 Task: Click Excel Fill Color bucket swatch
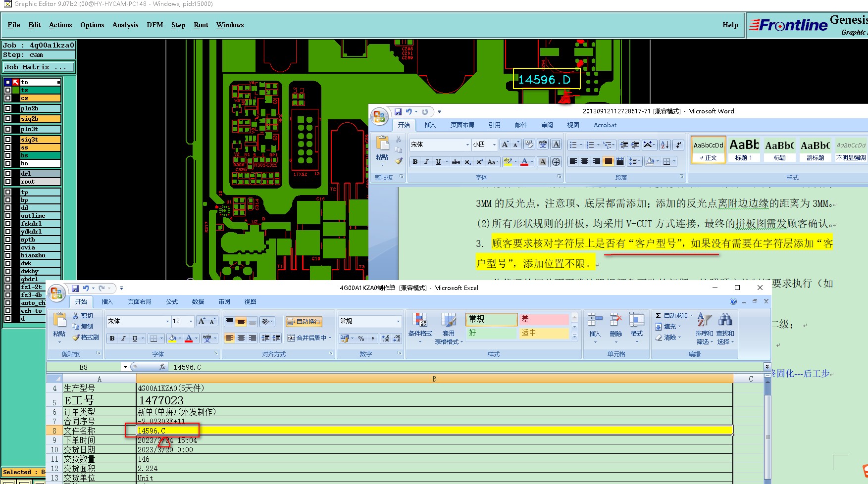pos(172,339)
